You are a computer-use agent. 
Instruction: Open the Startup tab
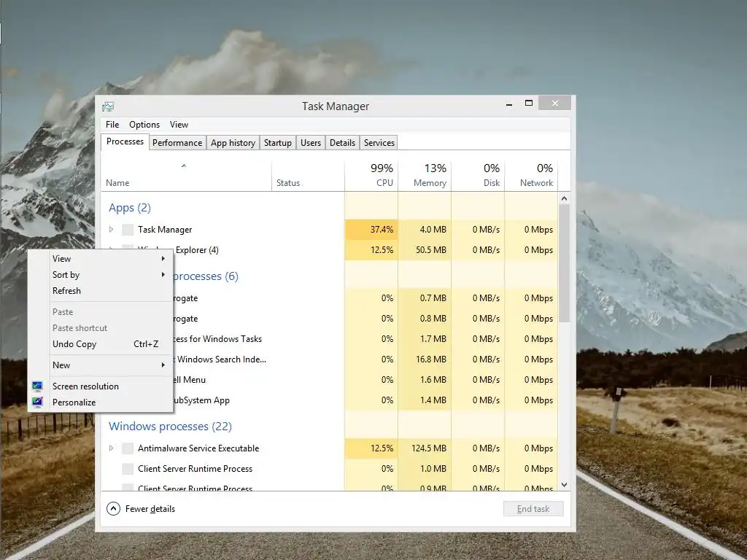[278, 143]
